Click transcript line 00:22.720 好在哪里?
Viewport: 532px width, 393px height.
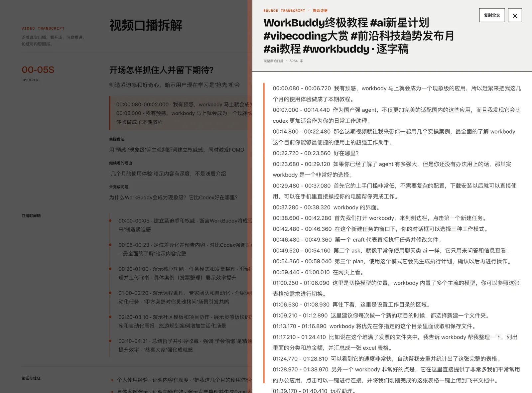[316, 153]
